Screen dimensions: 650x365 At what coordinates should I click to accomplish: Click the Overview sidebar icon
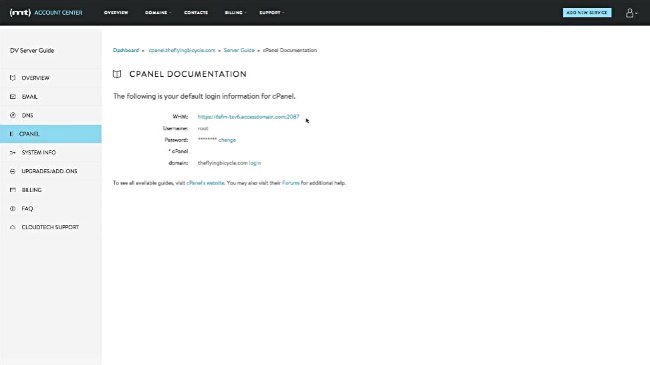coord(13,78)
